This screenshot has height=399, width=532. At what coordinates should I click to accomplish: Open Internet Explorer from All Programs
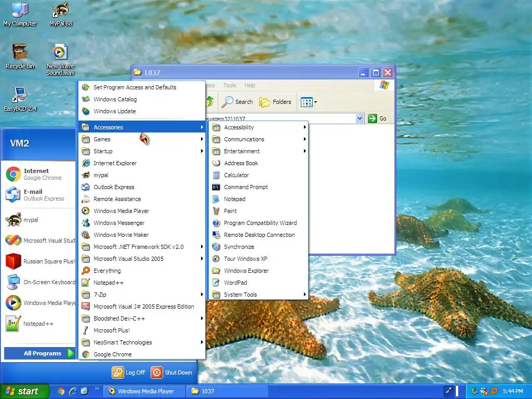tap(142, 163)
